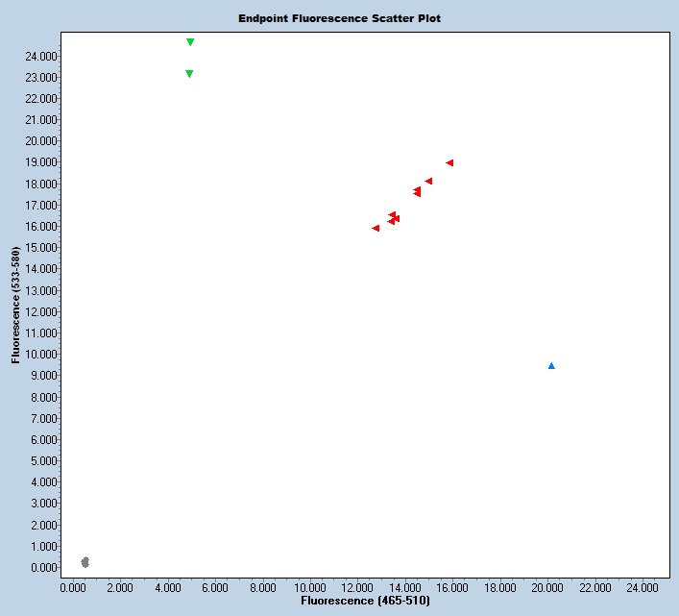Click the lower green triangle data point
Viewport: 679px width, 616px height.
(x=189, y=74)
